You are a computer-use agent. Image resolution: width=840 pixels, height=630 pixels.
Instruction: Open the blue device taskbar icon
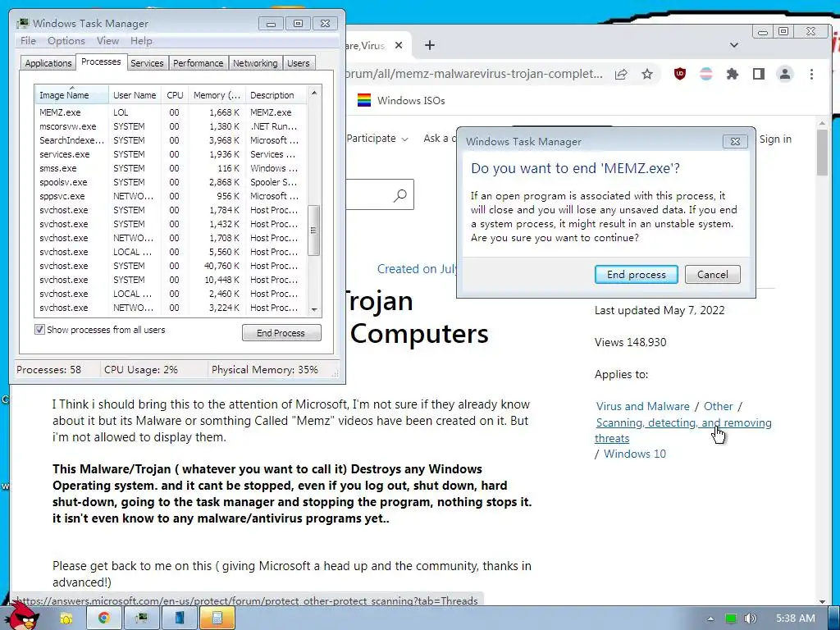pos(180,619)
